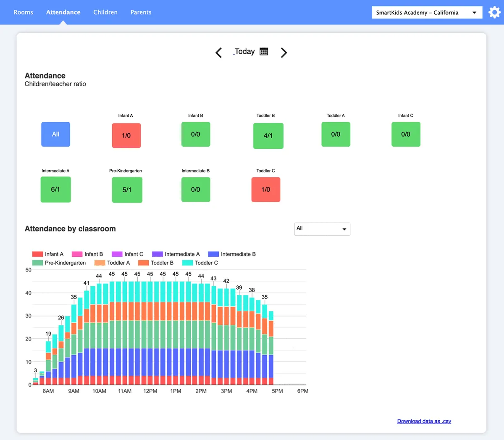Go to previous day with left arrow
This screenshot has width=504, height=440.
[218, 53]
